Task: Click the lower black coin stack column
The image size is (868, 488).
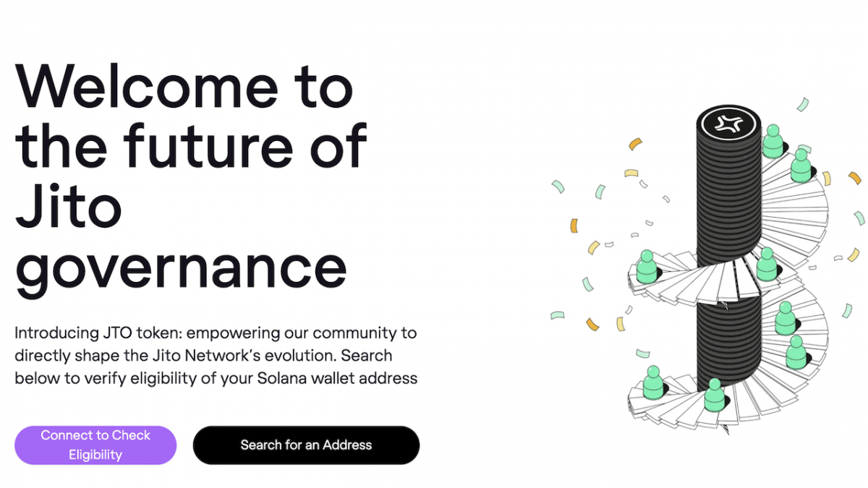Action: pyautogui.click(x=728, y=340)
